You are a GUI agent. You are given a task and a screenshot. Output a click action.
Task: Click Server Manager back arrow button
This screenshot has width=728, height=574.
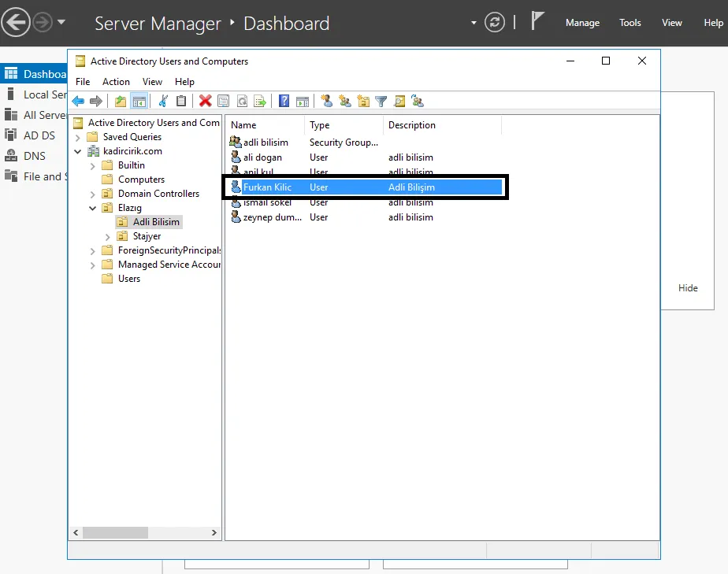[x=16, y=22]
